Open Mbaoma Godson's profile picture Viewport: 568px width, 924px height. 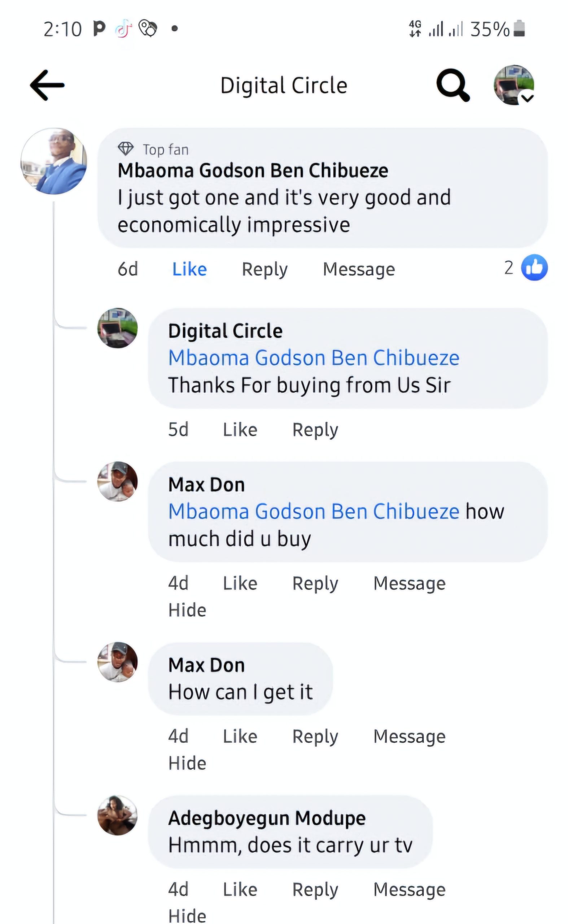[54, 162]
